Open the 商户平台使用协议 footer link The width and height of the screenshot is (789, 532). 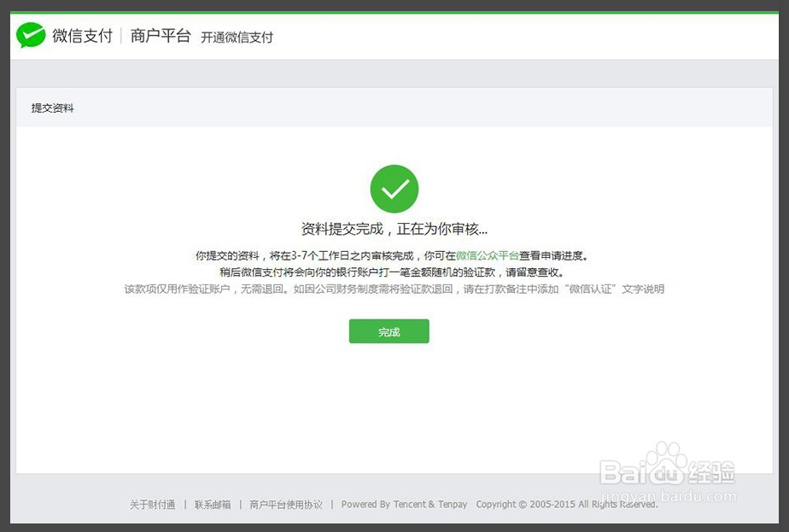pyautogui.click(x=286, y=505)
